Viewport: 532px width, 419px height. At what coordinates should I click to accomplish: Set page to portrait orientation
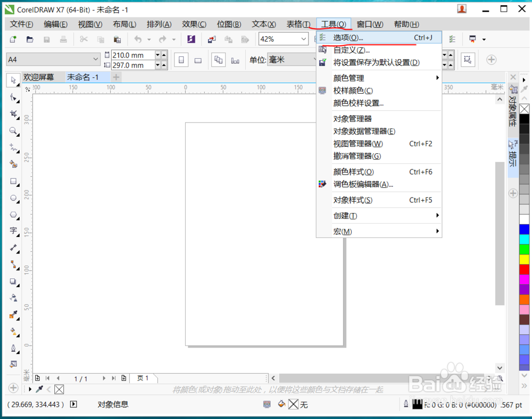(181, 60)
